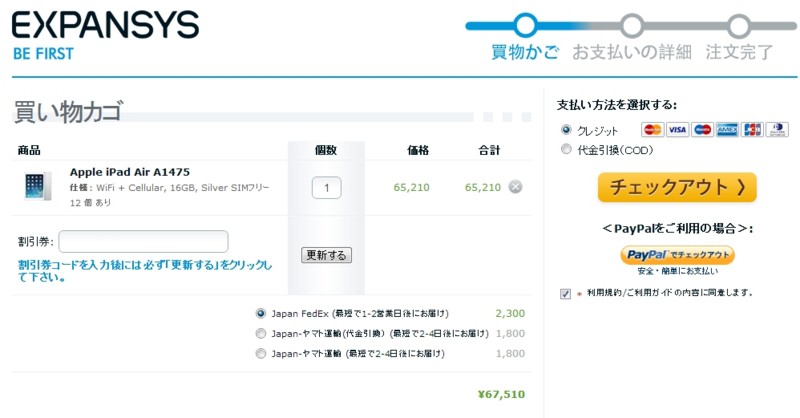Click the AMEX card icon

point(727,130)
